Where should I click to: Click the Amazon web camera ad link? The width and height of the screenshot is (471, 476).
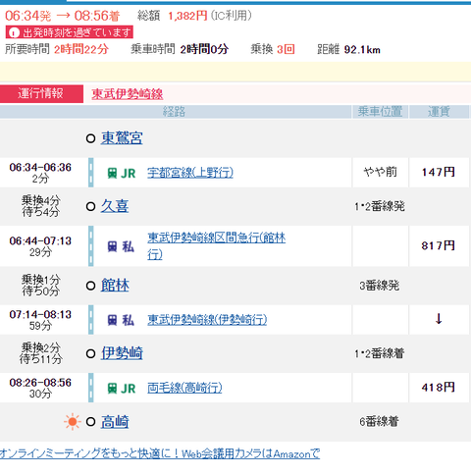(x=160, y=453)
